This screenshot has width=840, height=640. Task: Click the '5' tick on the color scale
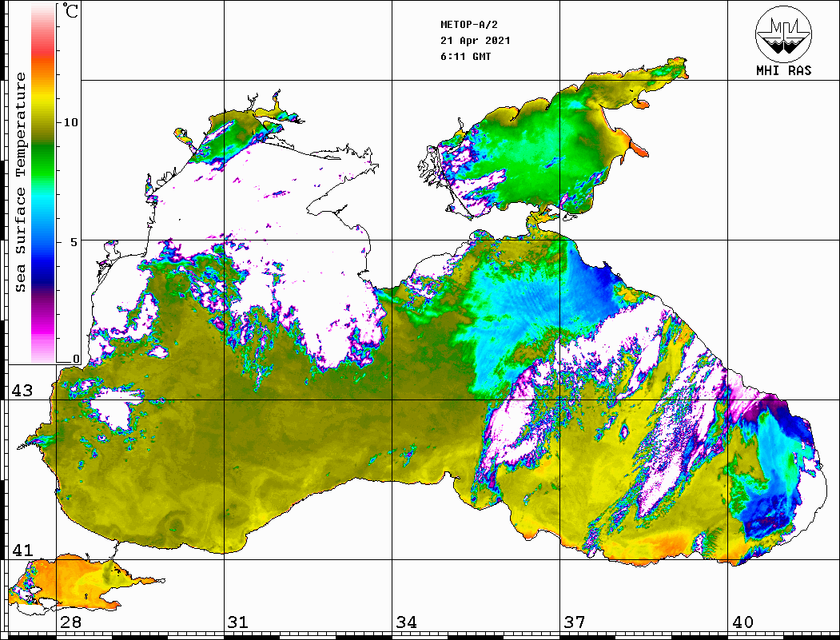74,242
